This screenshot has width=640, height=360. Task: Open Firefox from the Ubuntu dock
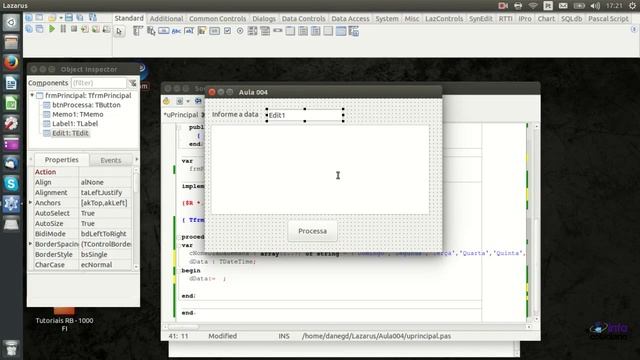pyautogui.click(x=11, y=62)
